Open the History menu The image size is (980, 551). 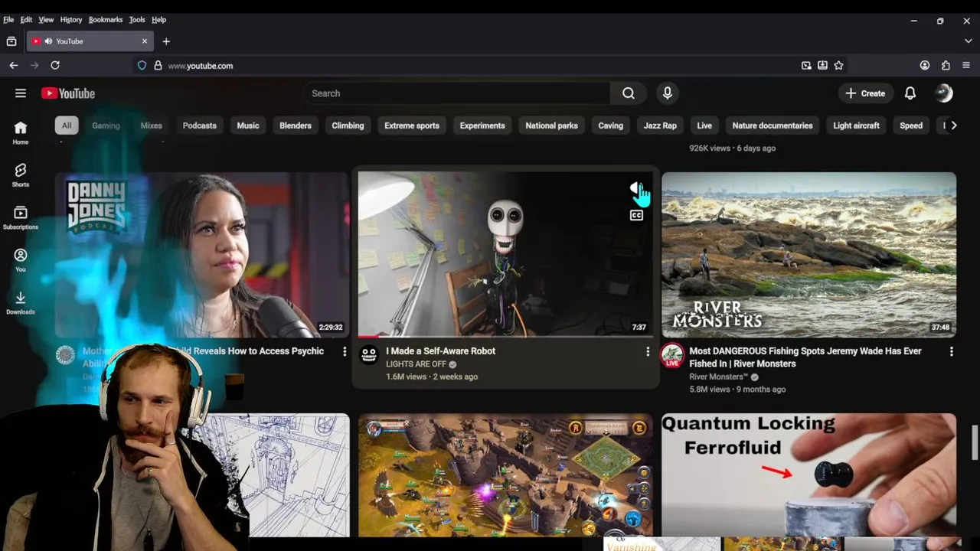click(71, 20)
